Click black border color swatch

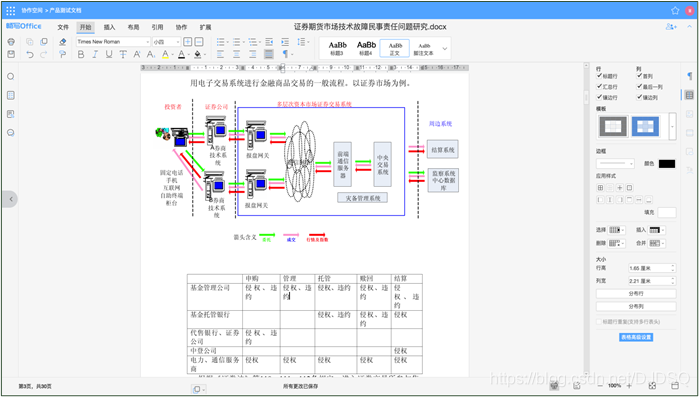pos(667,164)
